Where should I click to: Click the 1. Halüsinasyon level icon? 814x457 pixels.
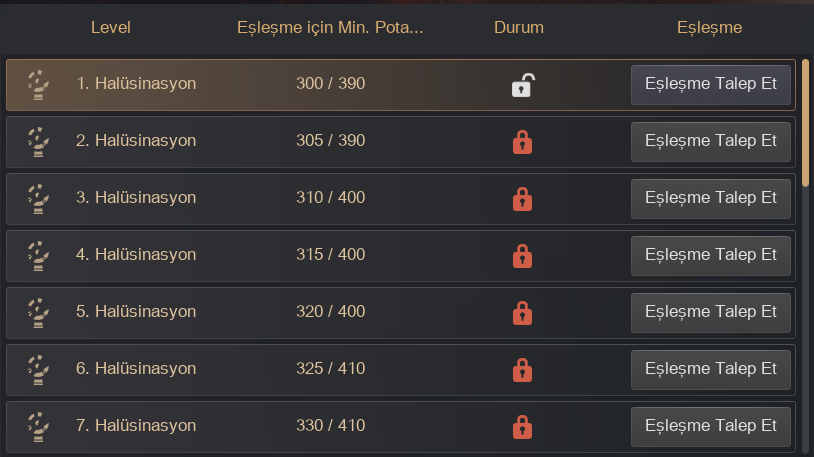(x=38, y=85)
